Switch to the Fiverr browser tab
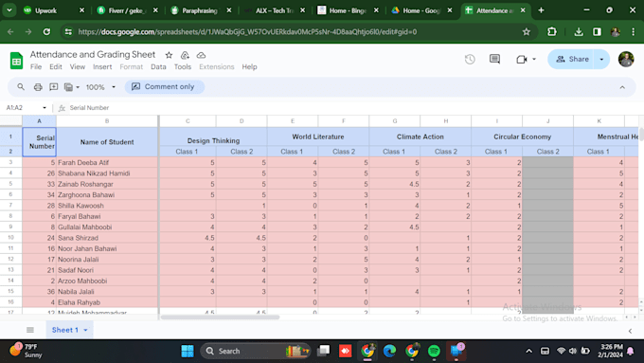 coord(128,10)
